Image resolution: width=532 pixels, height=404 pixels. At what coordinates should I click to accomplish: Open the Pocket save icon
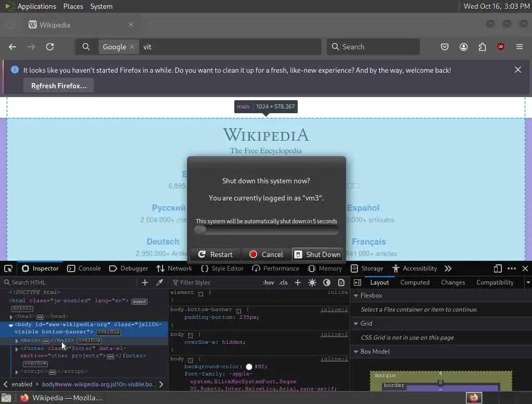point(445,47)
